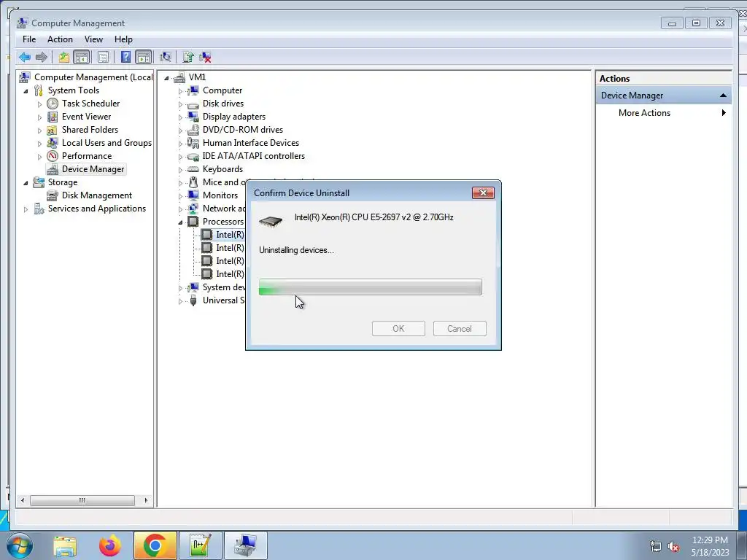747x560 pixels.
Task: Close the Confirm Device Uninstall dialog
Action: (x=483, y=192)
